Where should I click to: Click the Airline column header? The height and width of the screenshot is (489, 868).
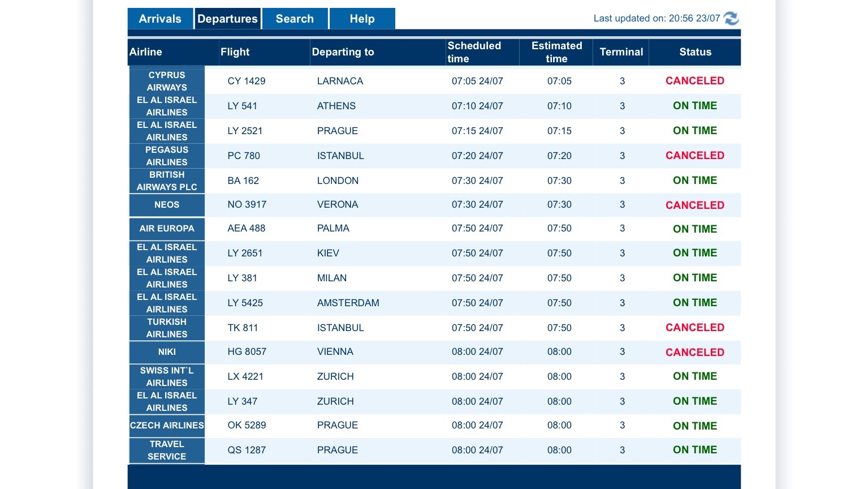(146, 52)
